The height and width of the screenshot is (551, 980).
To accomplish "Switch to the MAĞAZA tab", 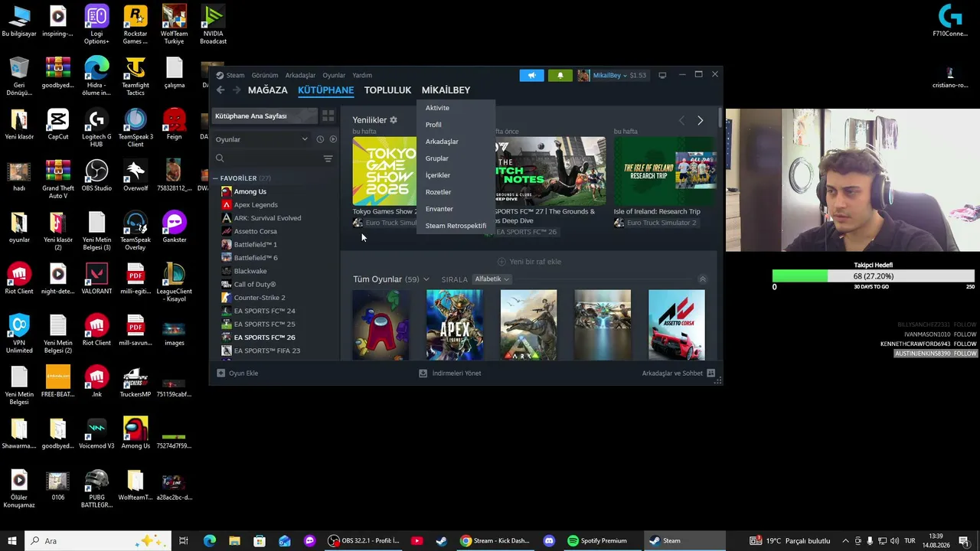I will pos(268,90).
